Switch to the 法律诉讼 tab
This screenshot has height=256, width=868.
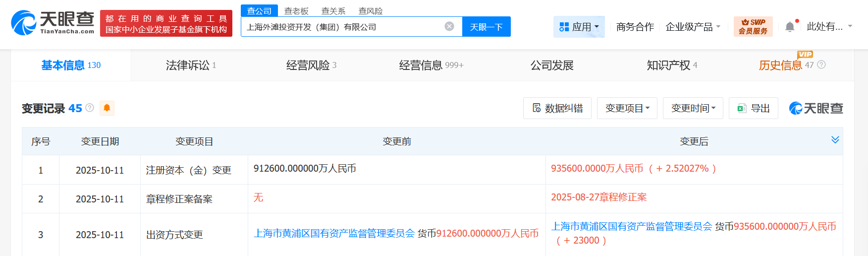(191, 65)
